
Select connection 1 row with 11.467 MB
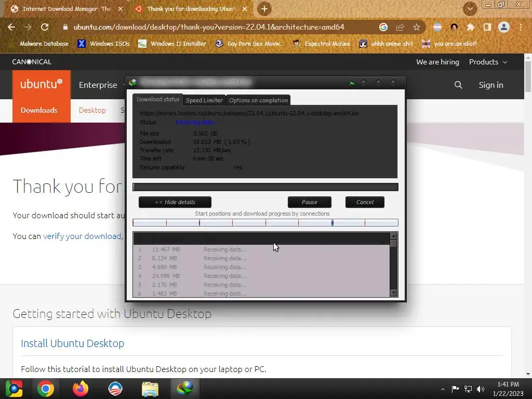(261, 249)
